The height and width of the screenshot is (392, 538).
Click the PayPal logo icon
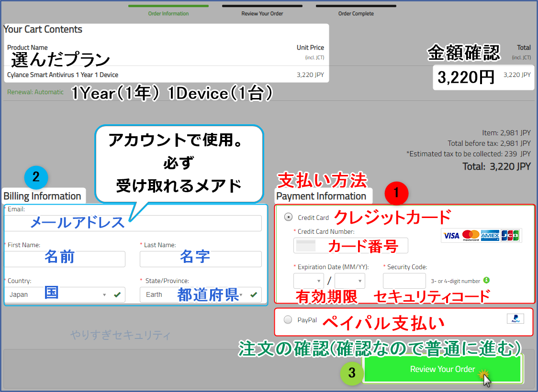pyautogui.click(x=516, y=319)
